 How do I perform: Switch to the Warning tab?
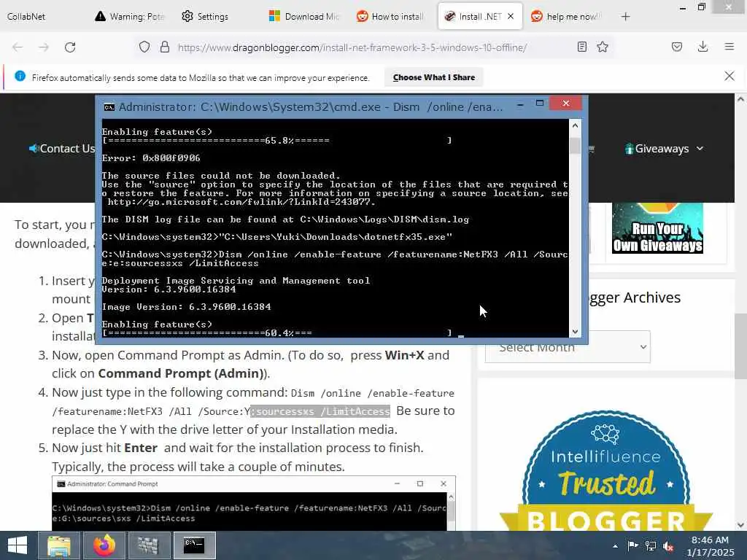coord(130,17)
